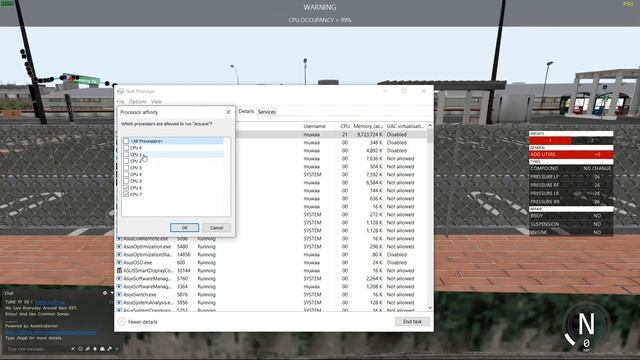Select the PRESSURE LR row
Image resolution: width=640 pixels, height=360 pixels.
tap(571, 193)
